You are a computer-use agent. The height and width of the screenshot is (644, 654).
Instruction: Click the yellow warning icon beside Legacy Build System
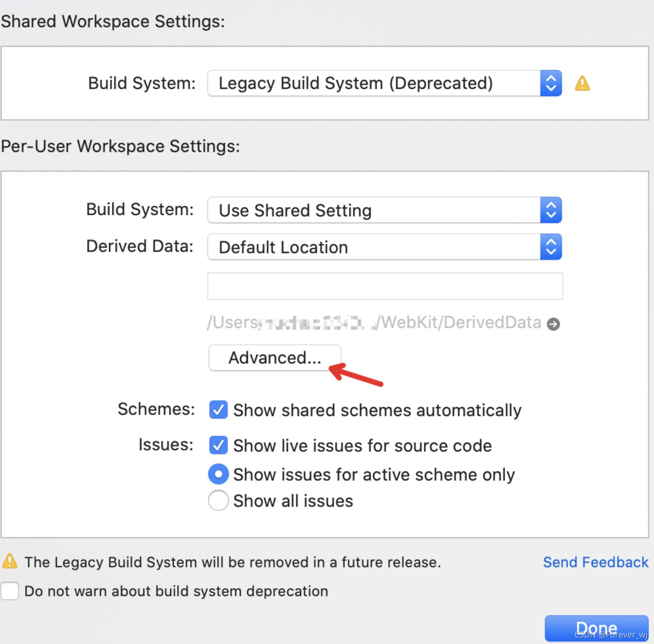point(582,83)
